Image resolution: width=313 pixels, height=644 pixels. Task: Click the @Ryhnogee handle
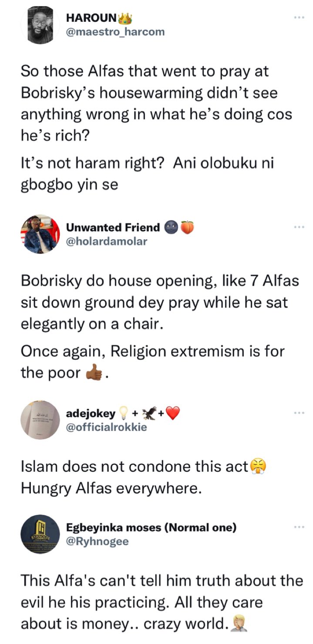97,541
